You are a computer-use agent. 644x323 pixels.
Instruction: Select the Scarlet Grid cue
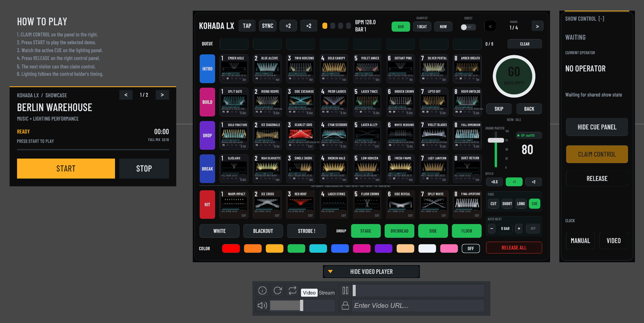(301, 135)
